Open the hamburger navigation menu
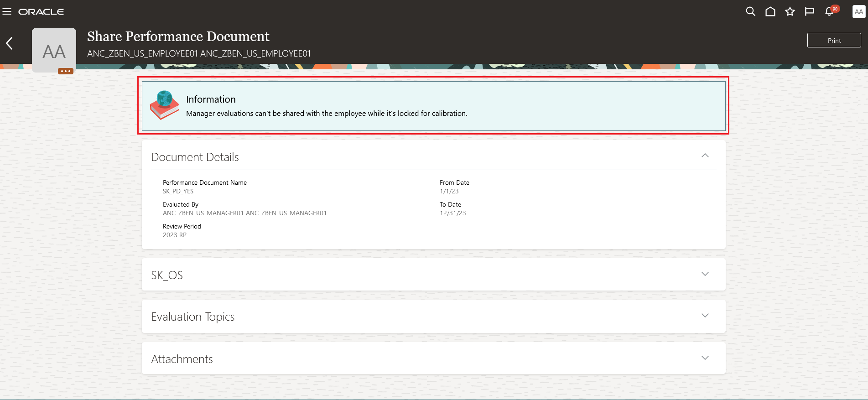This screenshot has width=868, height=400. (x=7, y=11)
